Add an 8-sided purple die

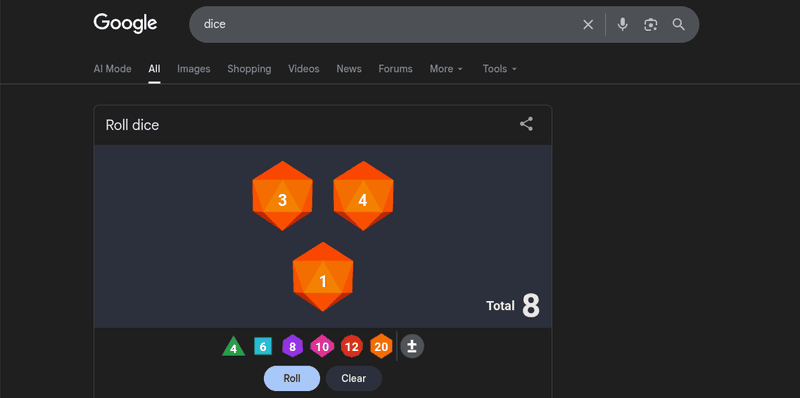pos(292,346)
